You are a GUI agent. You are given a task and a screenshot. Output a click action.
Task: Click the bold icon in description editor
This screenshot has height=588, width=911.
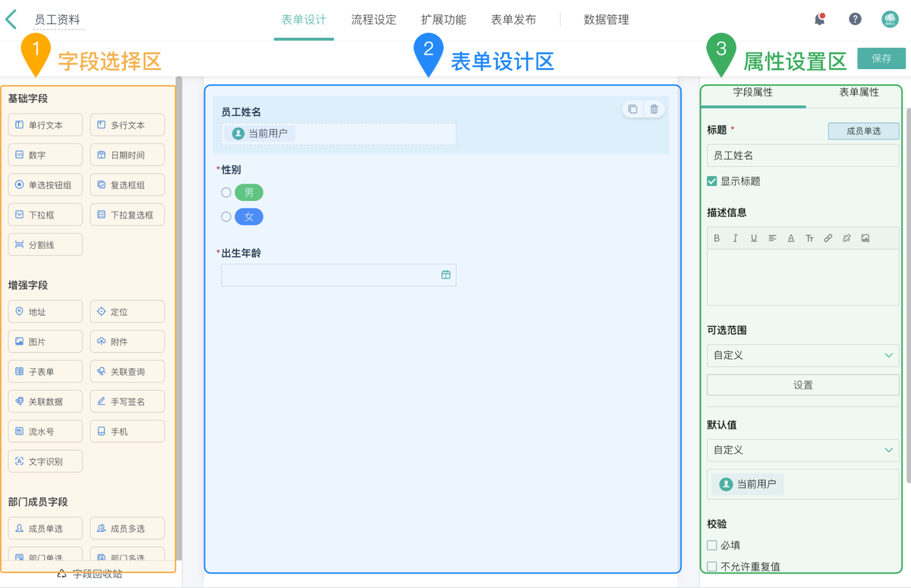tap(717, 238)
